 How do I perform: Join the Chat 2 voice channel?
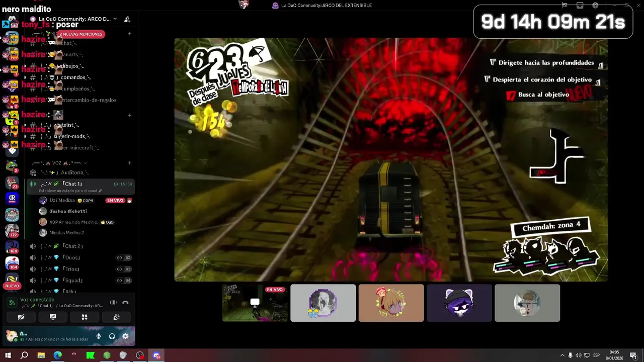[x=80, y=246]
